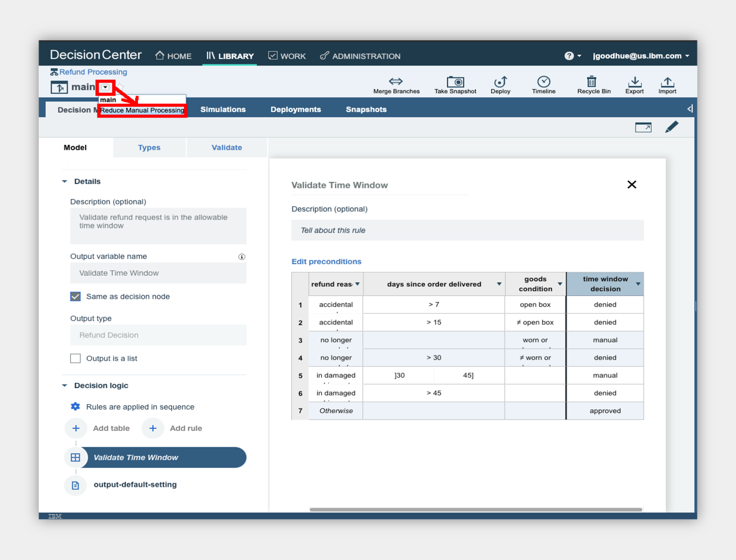Switch to Simulations tab
This screenshot has width=736, height=560.
pos(223,109)
